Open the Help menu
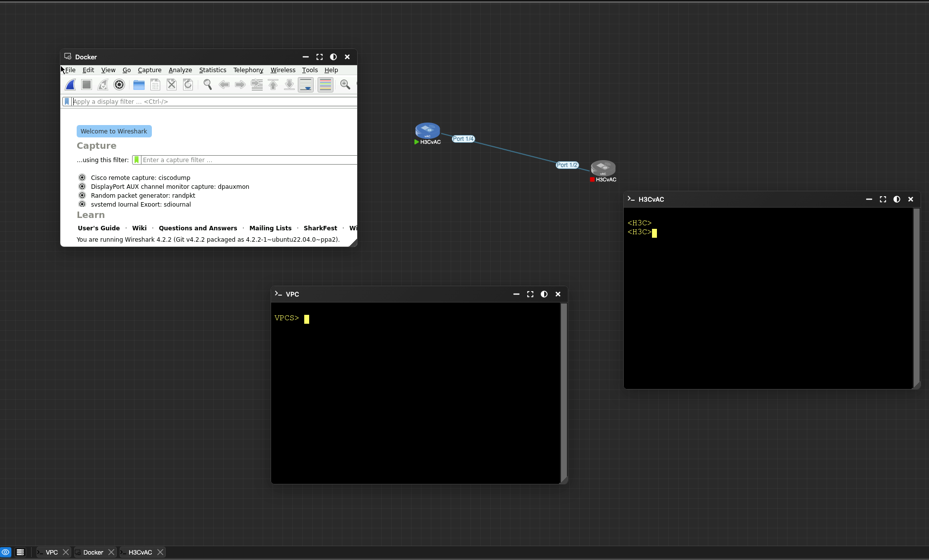929x560 pixels. pyautogui.click(x=331, y=70)
